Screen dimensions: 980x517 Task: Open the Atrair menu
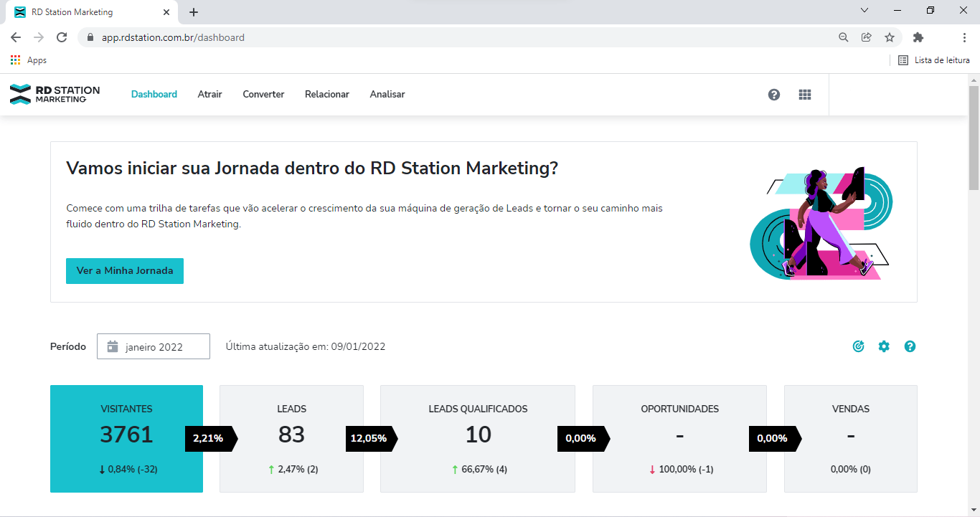click(209, 94)
